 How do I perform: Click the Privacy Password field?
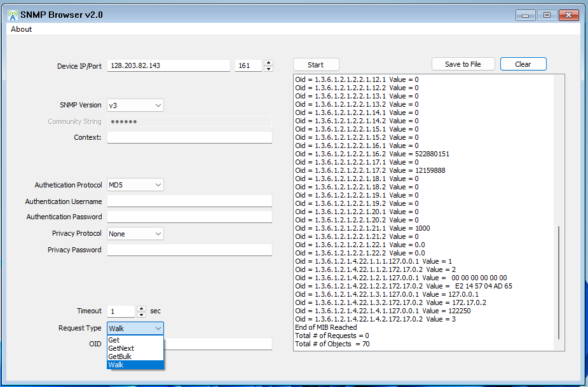click(188, 249)
